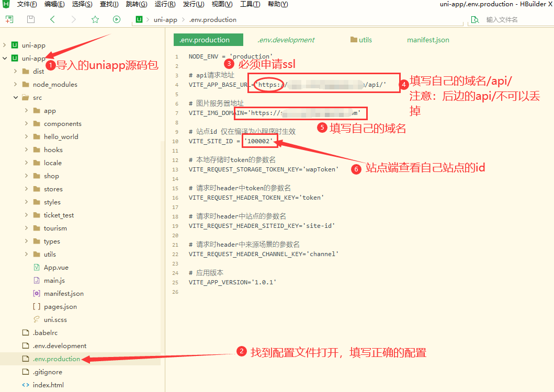Click the forward navigation arrow icon
The width and height of the screenshot is (554, 392).
pyautogui.click(x=74, y=19)
